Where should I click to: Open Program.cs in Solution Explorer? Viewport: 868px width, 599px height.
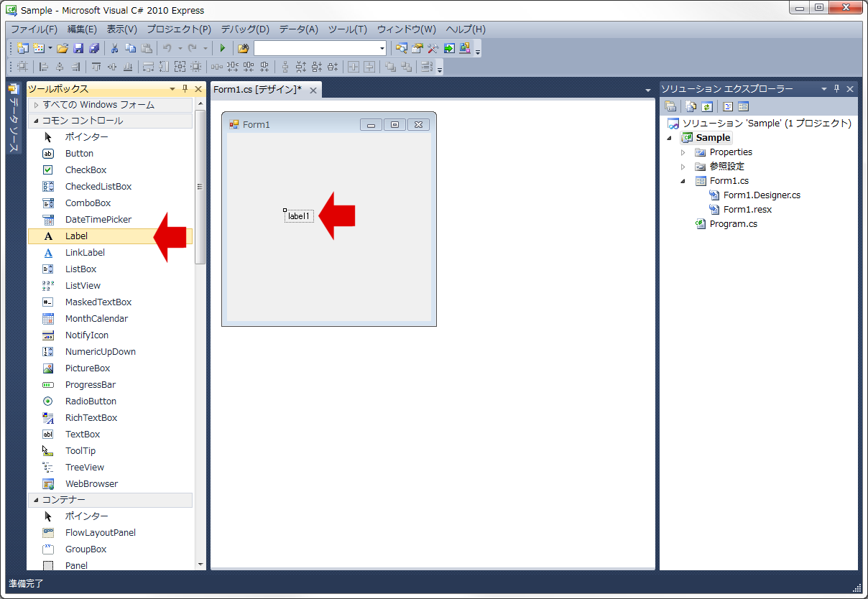(733, 224)
